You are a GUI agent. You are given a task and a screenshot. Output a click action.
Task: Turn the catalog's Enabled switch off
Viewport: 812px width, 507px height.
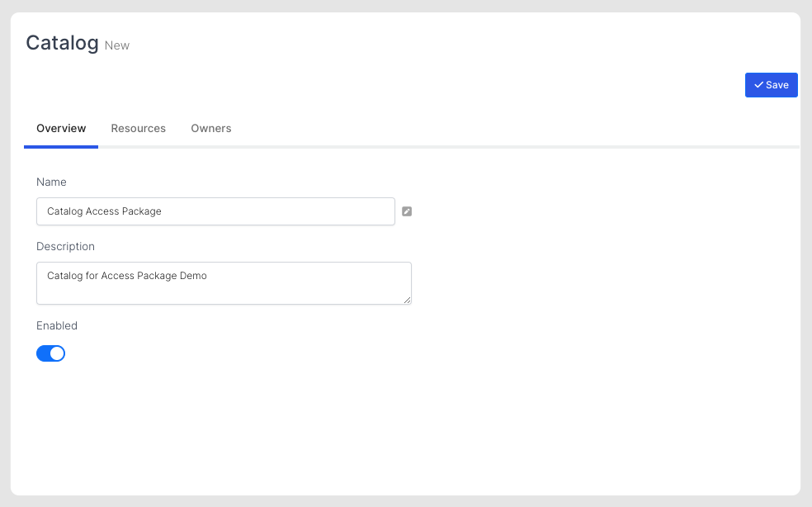click(x=50, y=353)
